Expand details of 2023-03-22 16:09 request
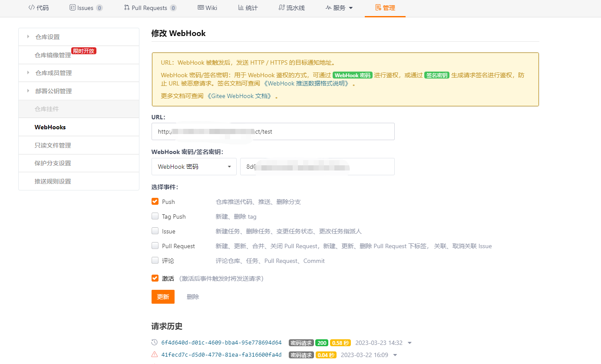 coord(395,355)
